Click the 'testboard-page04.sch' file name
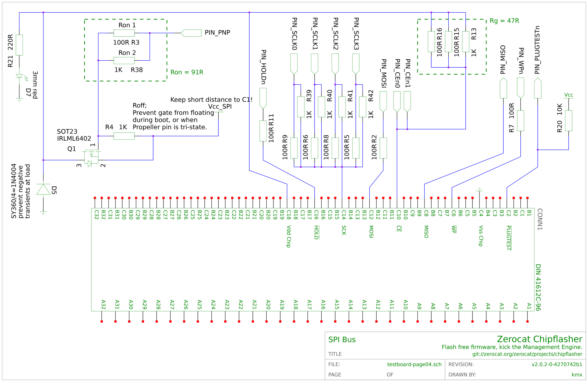The height and width of the screenshot is (382, 588). coord(414,364)
